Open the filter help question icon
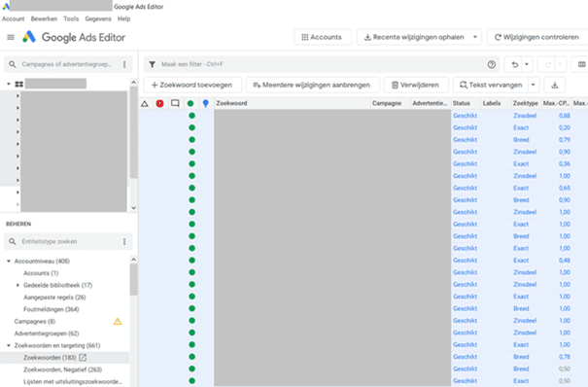Viewport: 588px width, 387px height. point(492,64)
